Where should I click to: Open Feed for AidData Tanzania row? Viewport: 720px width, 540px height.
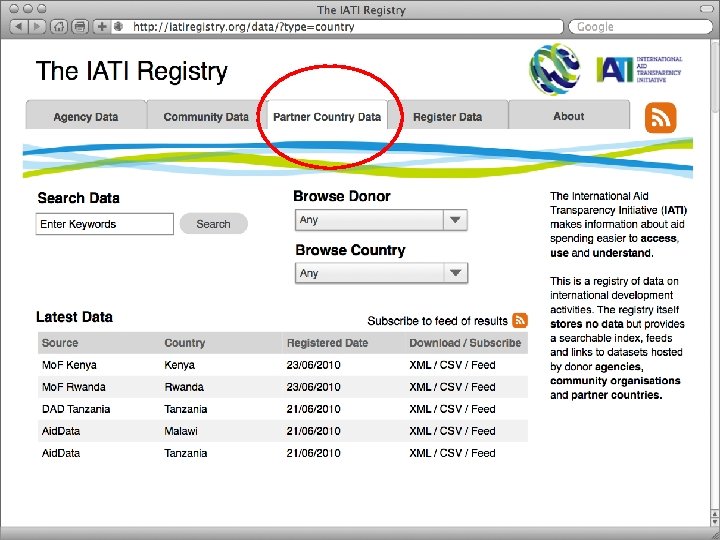click(x=483, y=453)
